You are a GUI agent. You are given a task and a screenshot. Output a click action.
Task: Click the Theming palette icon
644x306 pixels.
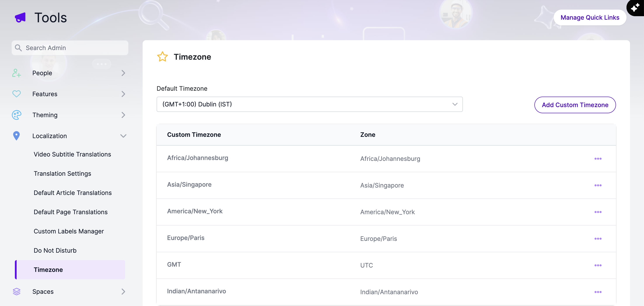coord(16,115)
